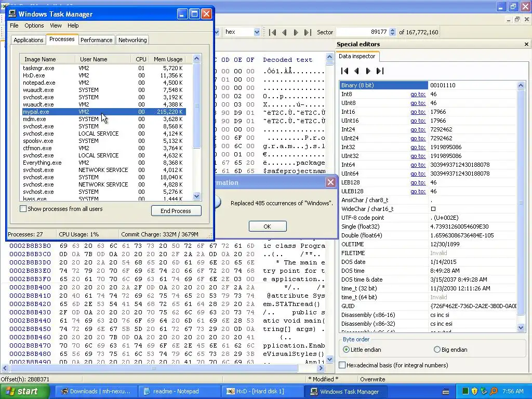Click the keyboard icon in the taskbar
The height and width of the screenshot is (399, 532).
coord(446,392)
